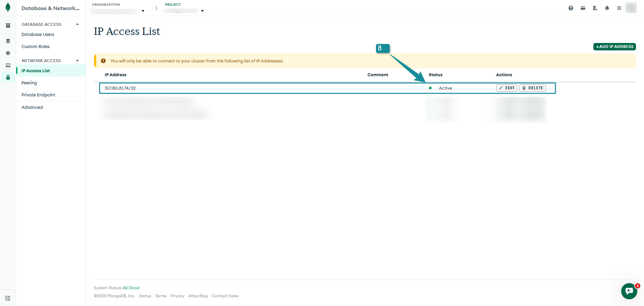Viewport: 644px width, 306px height.
Task: Click the Add IP Address button
Action: coord(614,47)
